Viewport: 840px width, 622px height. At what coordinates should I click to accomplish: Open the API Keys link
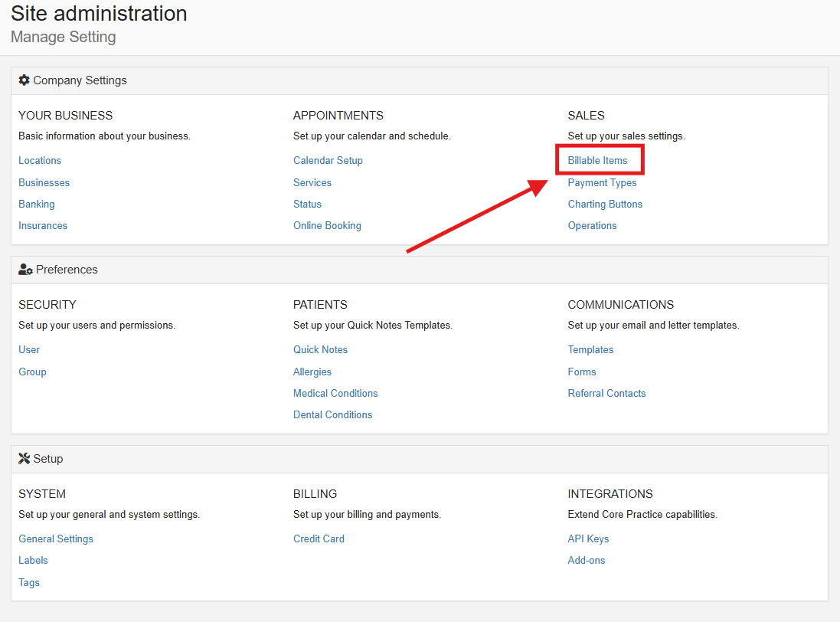588,539
